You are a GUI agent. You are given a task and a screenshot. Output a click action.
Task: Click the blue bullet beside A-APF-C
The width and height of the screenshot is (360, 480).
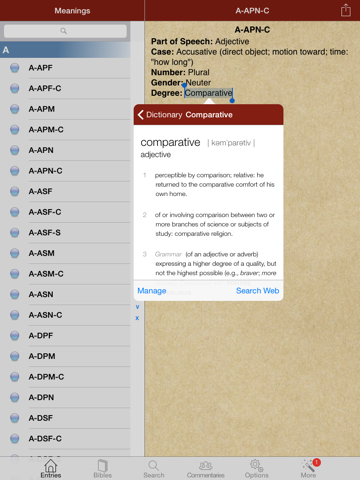pos(15,88)
